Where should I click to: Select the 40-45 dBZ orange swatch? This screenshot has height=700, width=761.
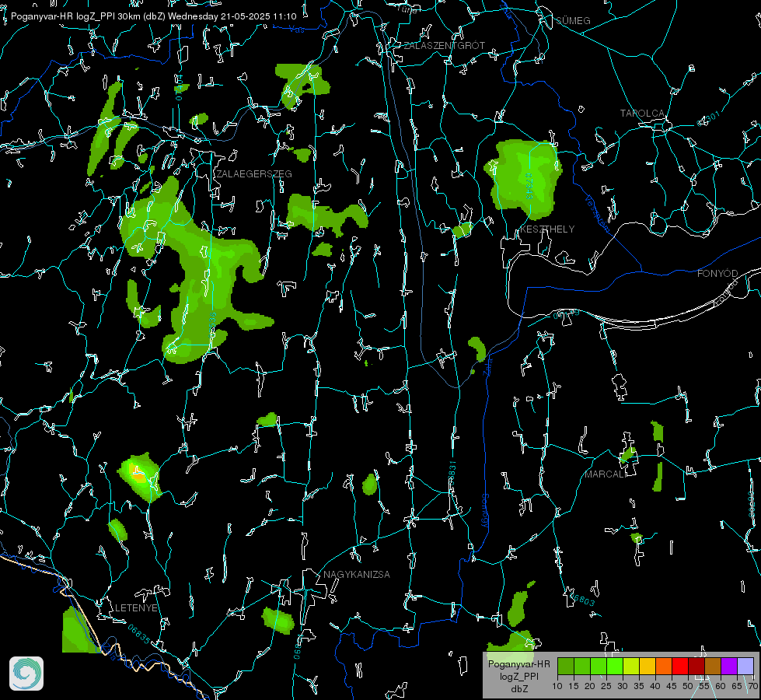point(664,666)
